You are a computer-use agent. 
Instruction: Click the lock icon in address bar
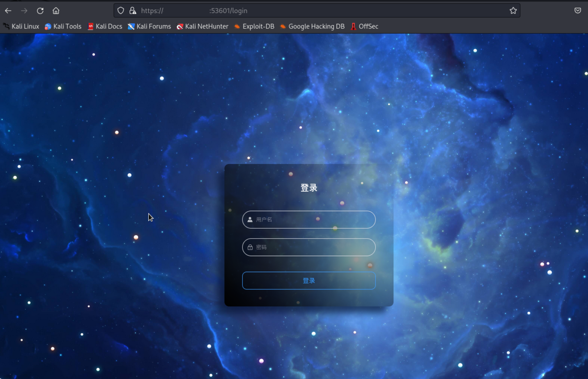(133, 11)
